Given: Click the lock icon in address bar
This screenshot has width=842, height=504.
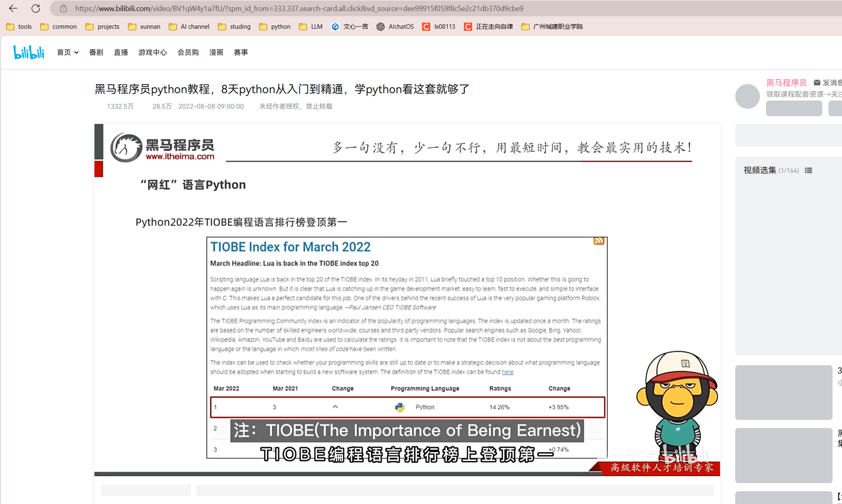Looking at the screenshot, I should [x=63, y=8].
